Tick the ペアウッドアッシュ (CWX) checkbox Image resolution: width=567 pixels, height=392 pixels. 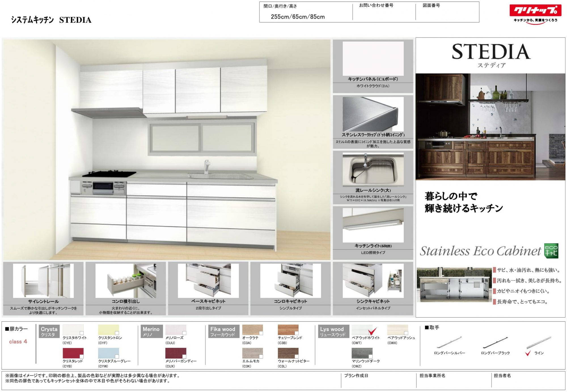point(406,333)
